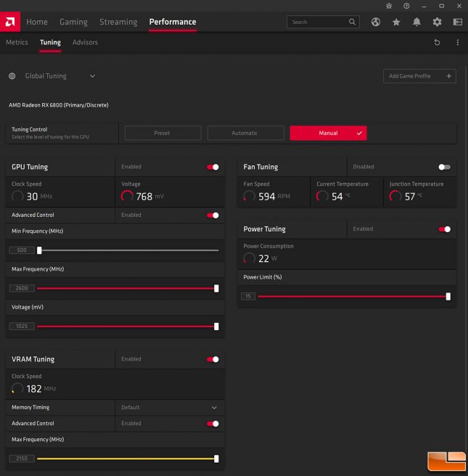
Task: Select the Tuning sub-tab
Action: 50,43
